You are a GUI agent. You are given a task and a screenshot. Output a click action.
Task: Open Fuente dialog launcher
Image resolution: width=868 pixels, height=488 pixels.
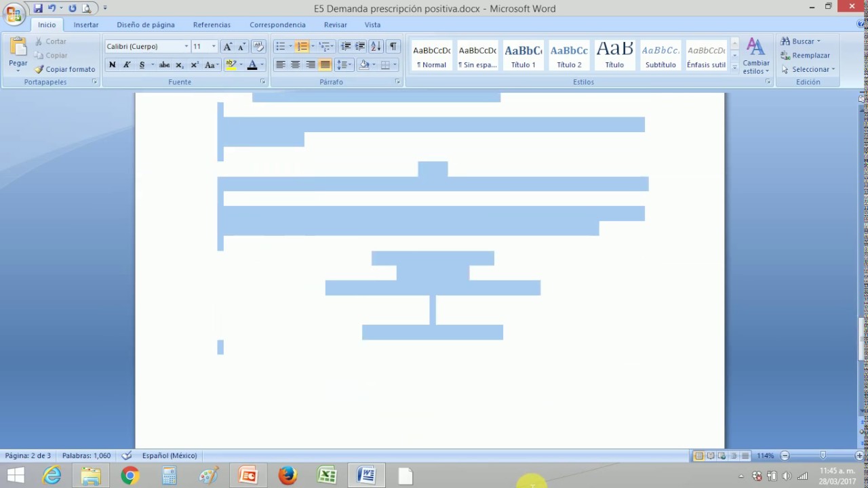[x=264, y=82]
